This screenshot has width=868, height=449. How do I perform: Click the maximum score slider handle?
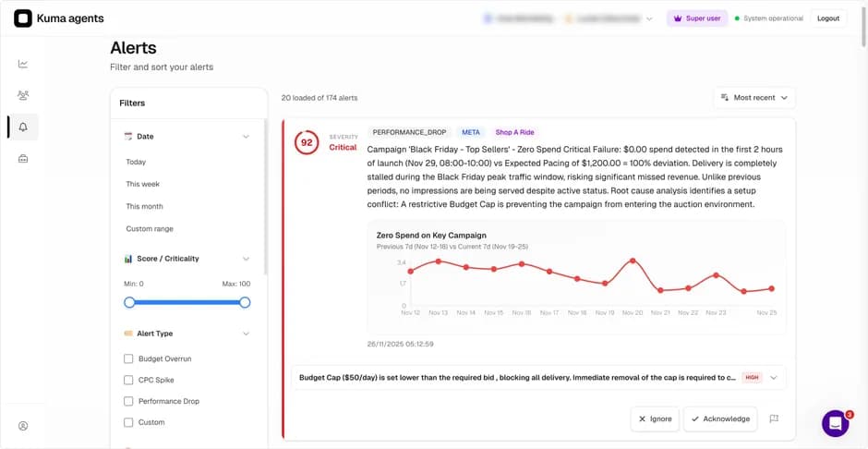(245, 302)
